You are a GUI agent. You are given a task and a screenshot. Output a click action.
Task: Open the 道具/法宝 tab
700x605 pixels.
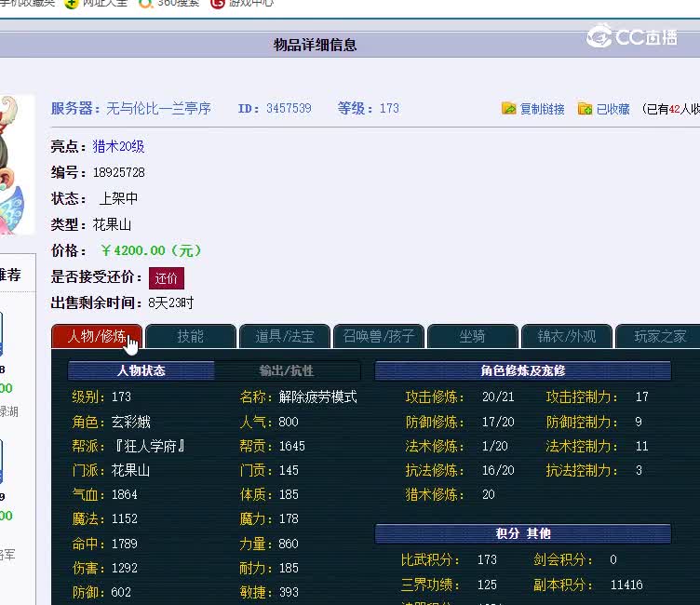pyautogui.click(x=285, y=336)
